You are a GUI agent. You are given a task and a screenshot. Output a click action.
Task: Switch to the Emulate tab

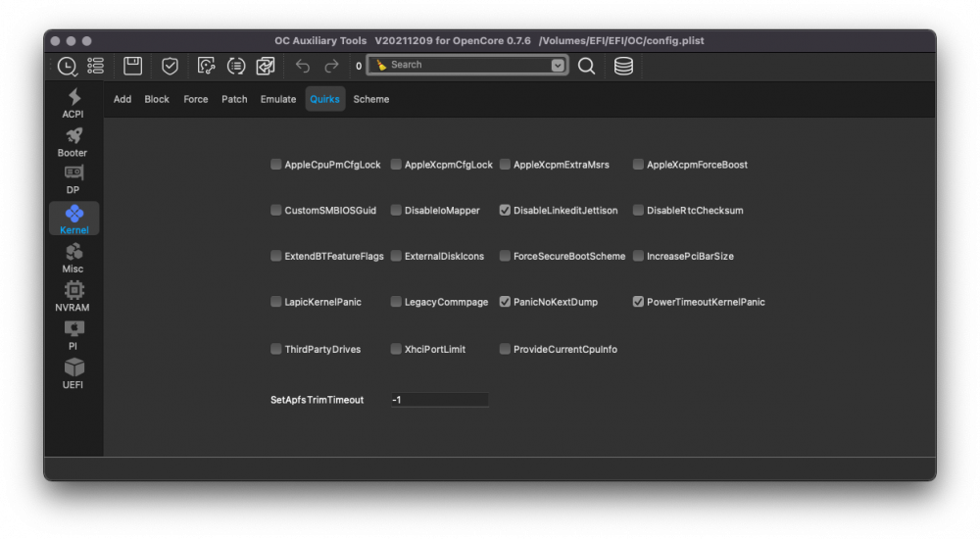click(278, 99)
